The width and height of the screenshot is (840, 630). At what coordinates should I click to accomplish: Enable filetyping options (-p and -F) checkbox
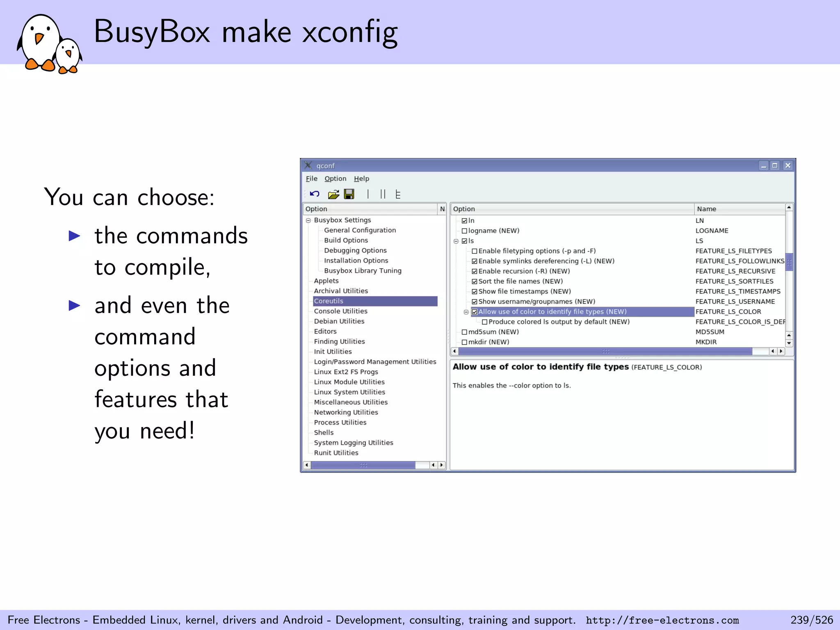(475, 251)
